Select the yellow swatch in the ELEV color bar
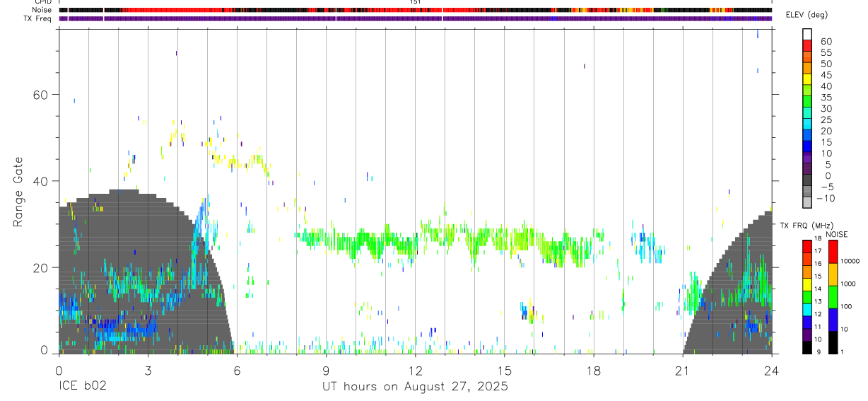868x401 pixels. [x=807, y=79]
